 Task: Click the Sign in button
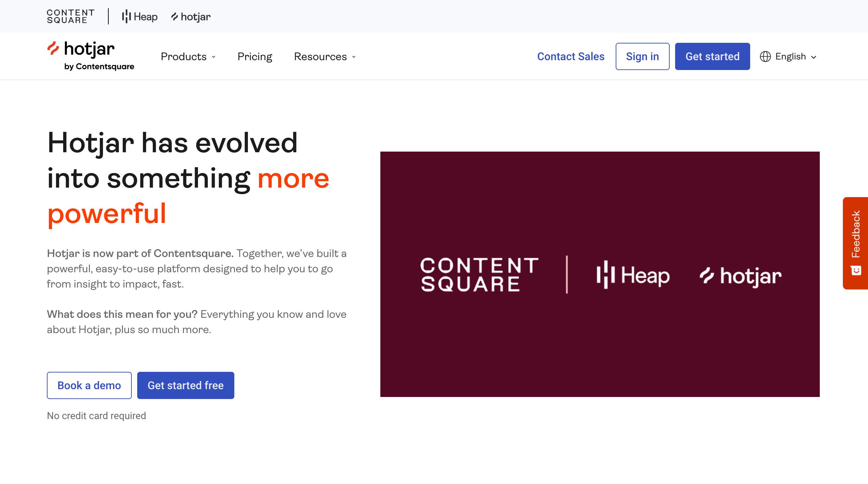pos(642,56)
